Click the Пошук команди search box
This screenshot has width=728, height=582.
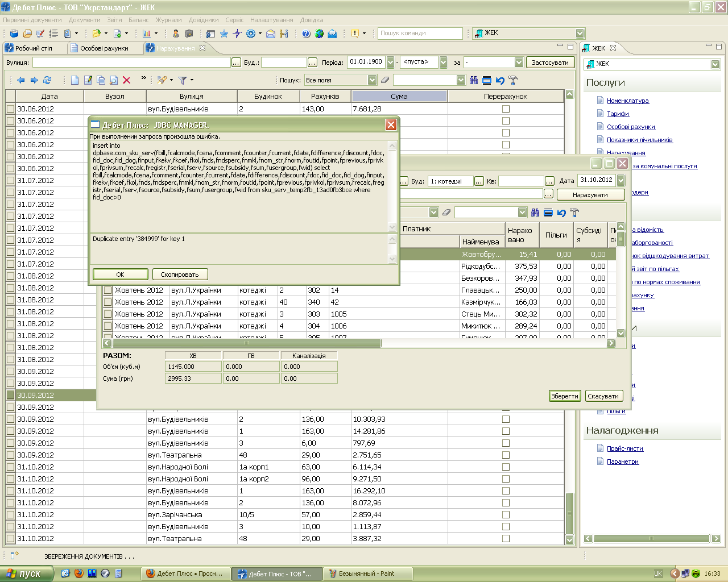tap(420, 33)
